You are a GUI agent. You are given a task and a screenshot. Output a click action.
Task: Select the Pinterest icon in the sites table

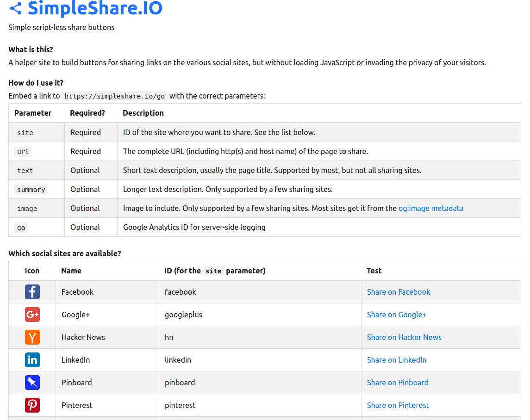(x=32, y=405)
